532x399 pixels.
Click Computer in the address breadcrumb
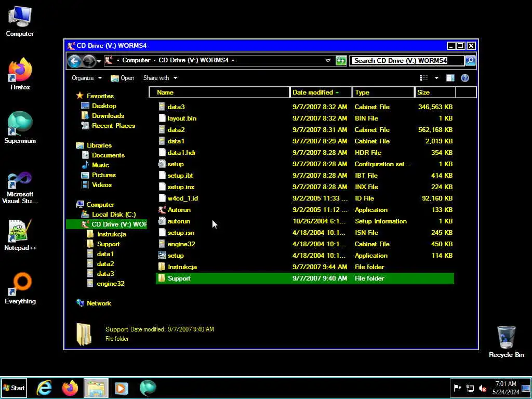point(136,60)
